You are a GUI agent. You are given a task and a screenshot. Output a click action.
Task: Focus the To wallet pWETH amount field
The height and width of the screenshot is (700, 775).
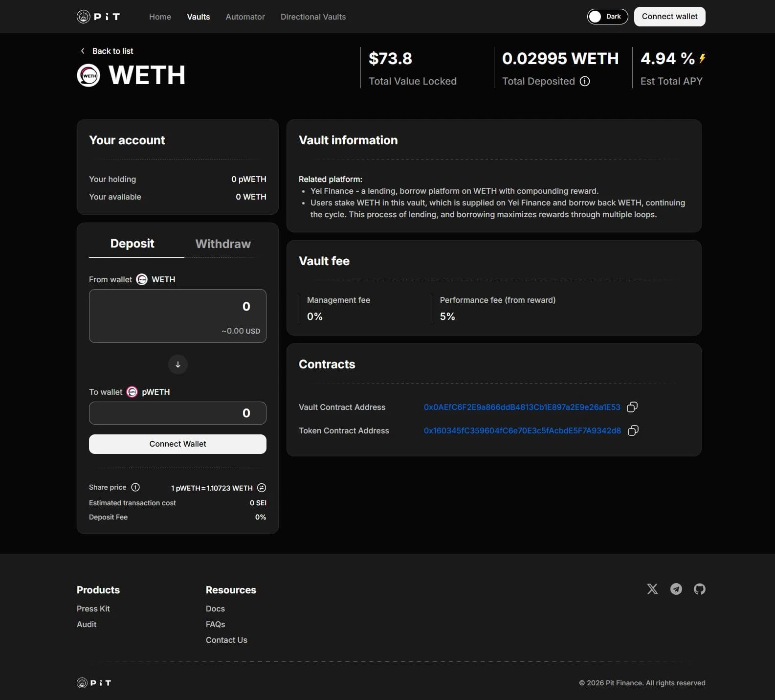tap(177, 413)
